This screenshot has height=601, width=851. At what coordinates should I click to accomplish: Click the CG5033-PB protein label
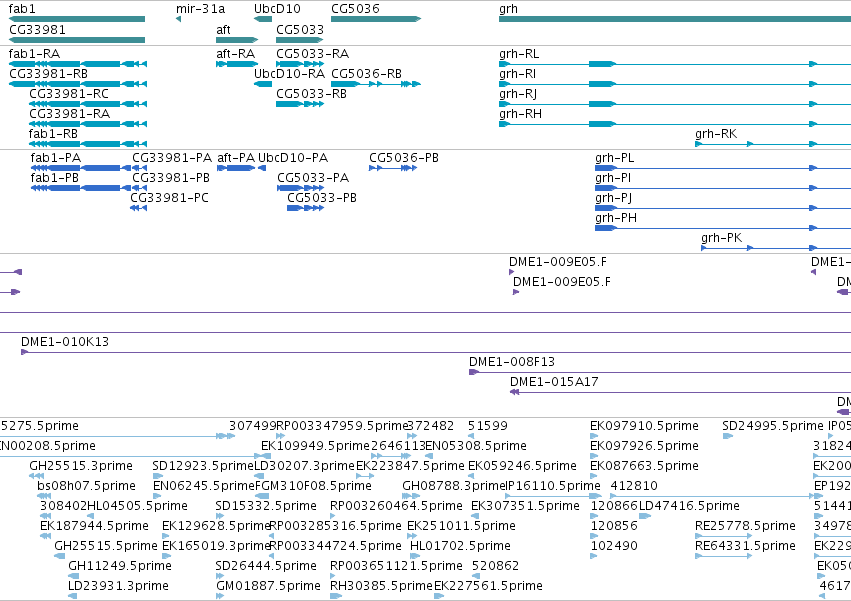coord(322,198)
